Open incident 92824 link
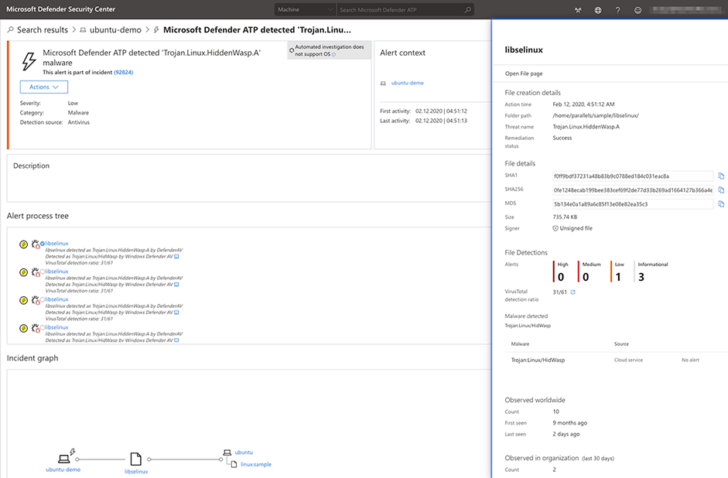This screenshot has width=728, height=478. click(x=124, y=72)
